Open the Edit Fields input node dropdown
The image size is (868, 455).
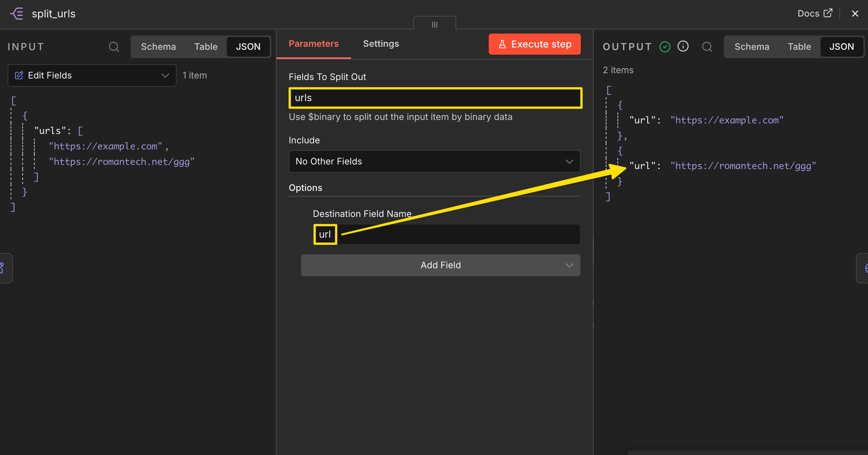tap(92, 75)
